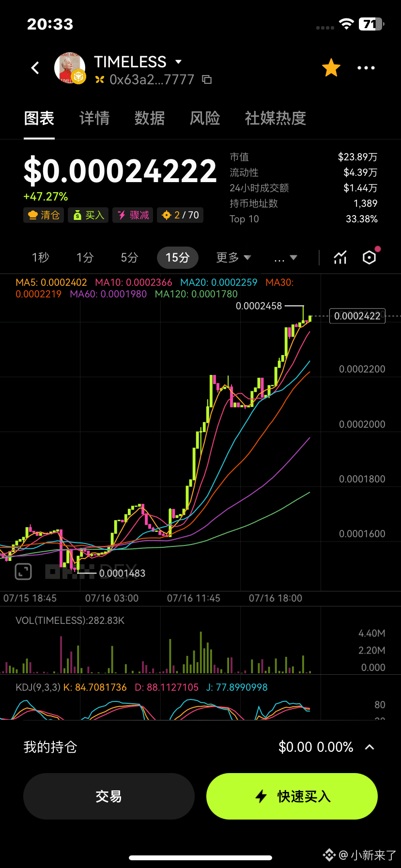This screenshot has height=868, width=401.
Task: Tap the 快速买入 button
Action: [x=292, y=796]
